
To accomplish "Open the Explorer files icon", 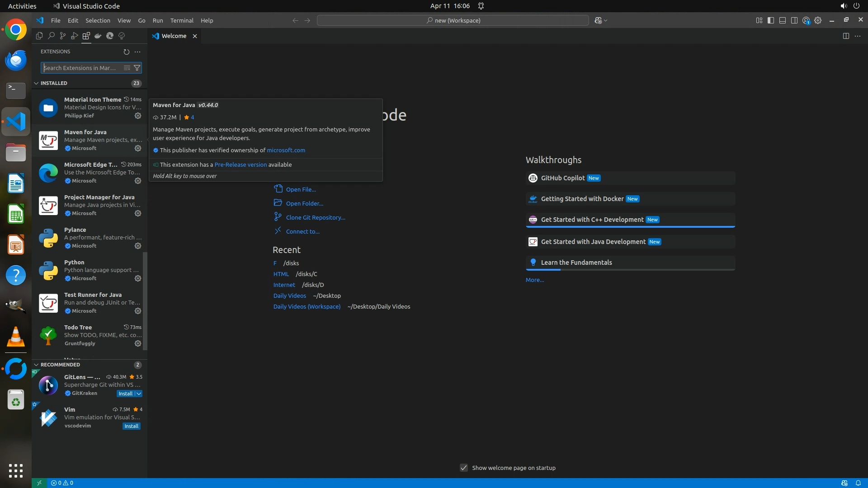I will (39, 36).
